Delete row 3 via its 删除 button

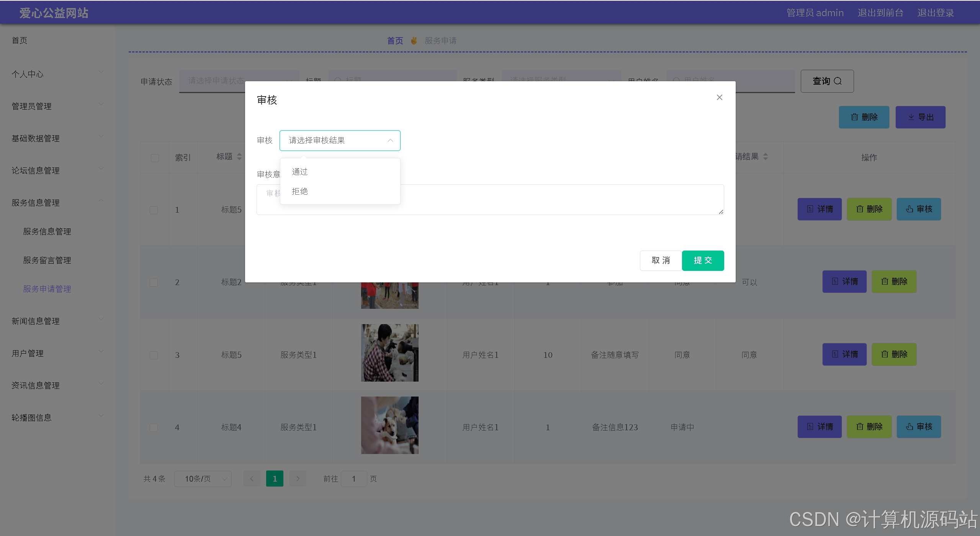[x=894, y=354]
